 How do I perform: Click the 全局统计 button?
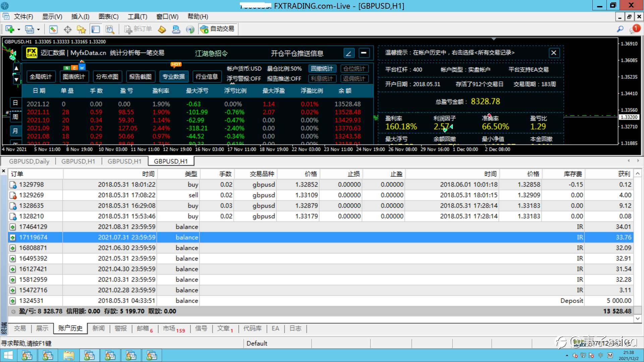(41, 77)
